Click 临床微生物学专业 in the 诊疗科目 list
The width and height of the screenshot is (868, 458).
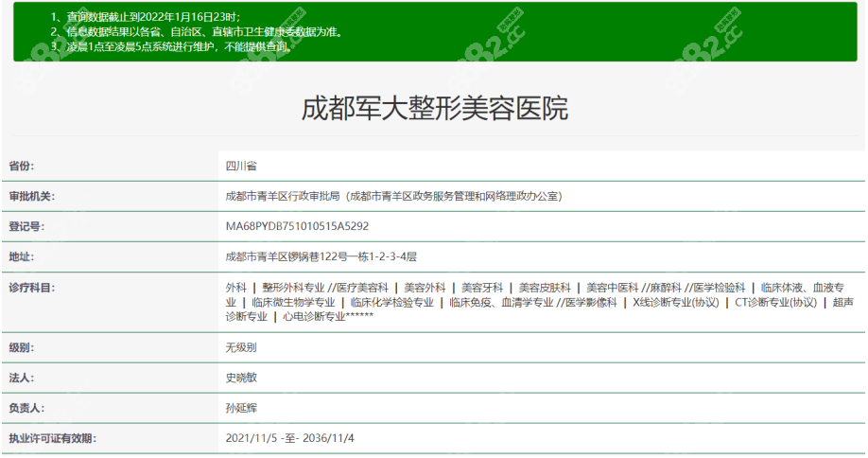293,303
